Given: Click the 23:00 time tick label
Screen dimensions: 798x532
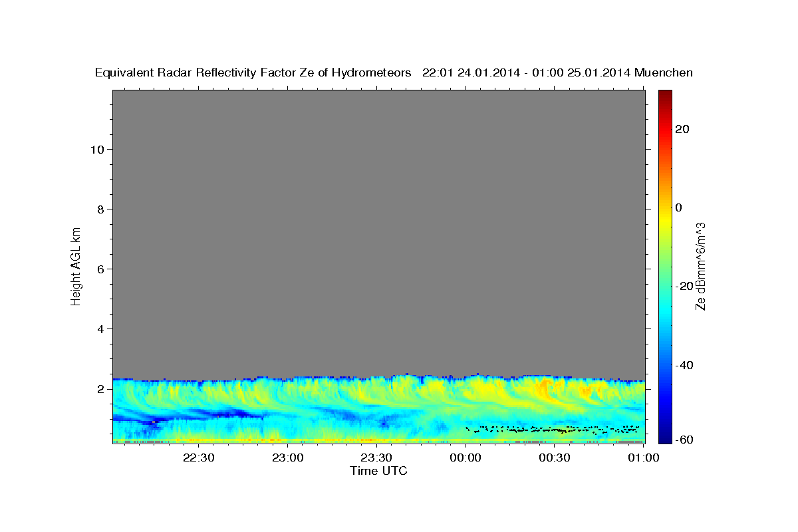Looking at the screenshot, I should point(288,458).
